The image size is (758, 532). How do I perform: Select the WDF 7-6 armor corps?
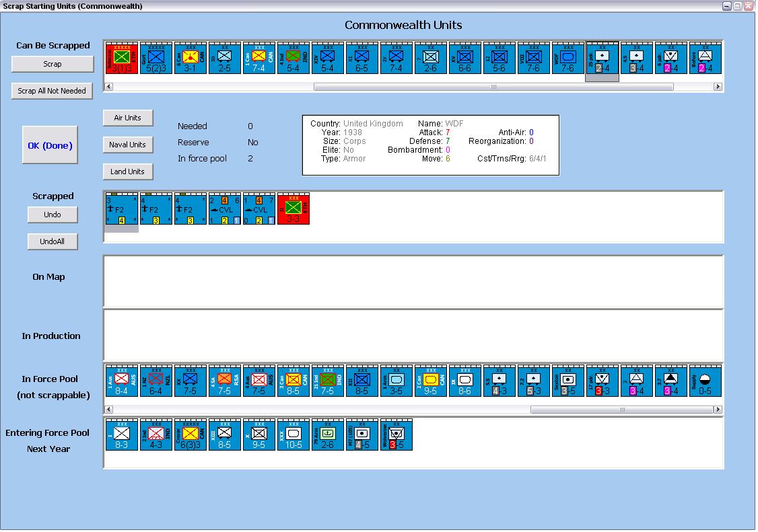click(568, 58)
